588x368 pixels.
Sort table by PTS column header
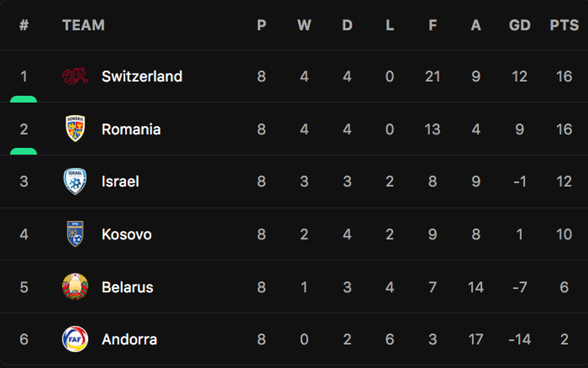[564, 25]
